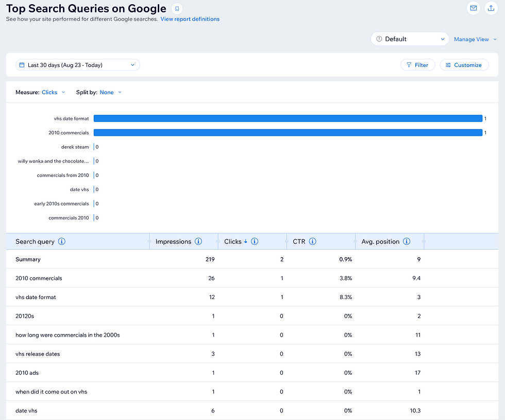This screenshot has height=420, width=505.
Task: Click the bookmark icon beside the report title
Action: pyautogui.click(x=177, y=9)
